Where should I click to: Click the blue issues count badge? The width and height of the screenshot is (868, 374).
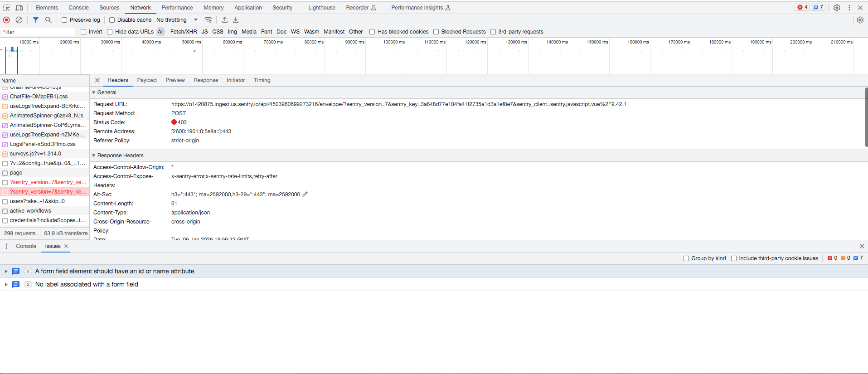click(x=818, y=7)
